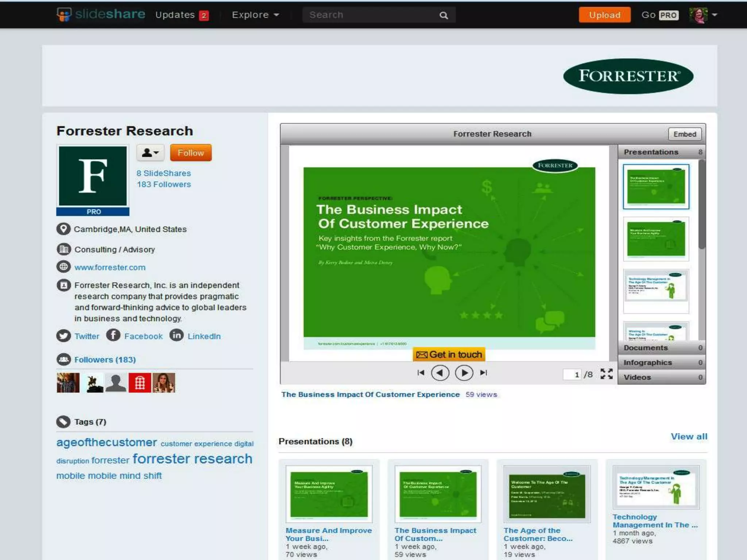Click the Twitter bird icon

[63, 336]
